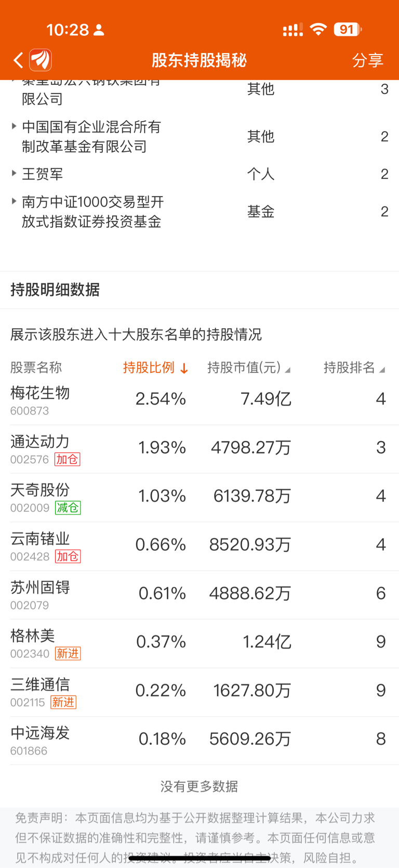Tap the 股票名称 column header
Viewport: 399px width, 868px height.
coord(36,368)
